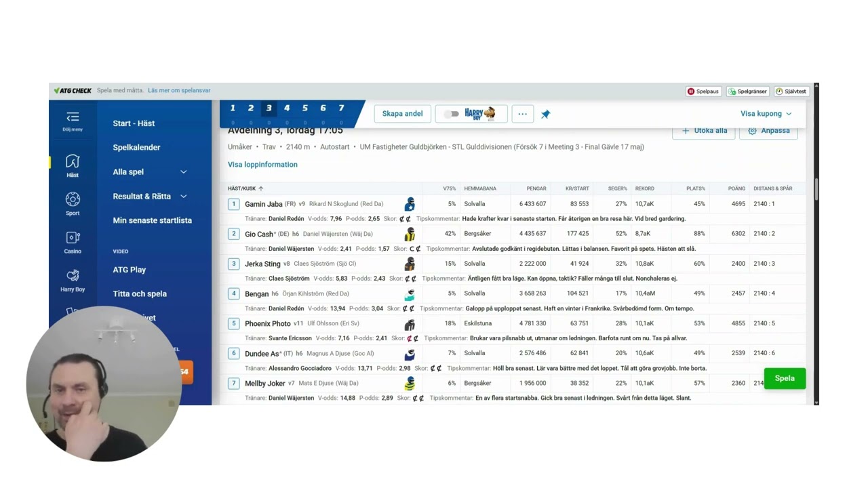Sort by Häst/Kusk column header
The height and width of the screenshot is (488, 868).
point(245,188)
